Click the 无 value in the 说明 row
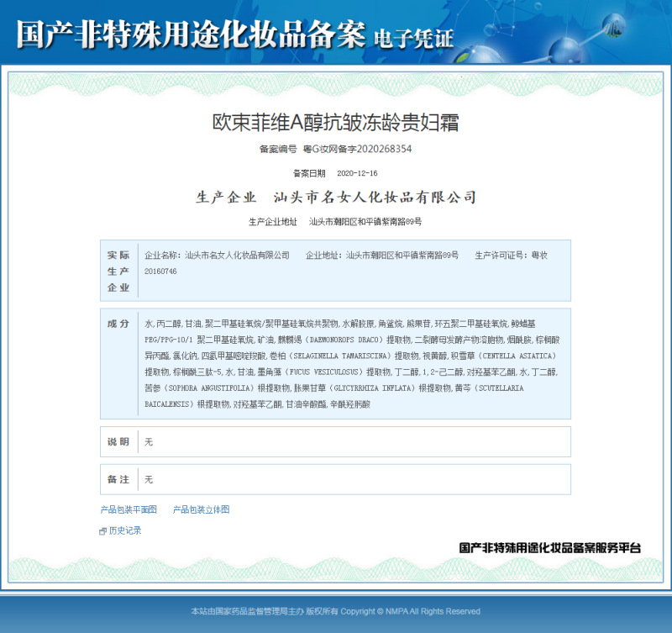The image size is (672, 633). point(149,441)
